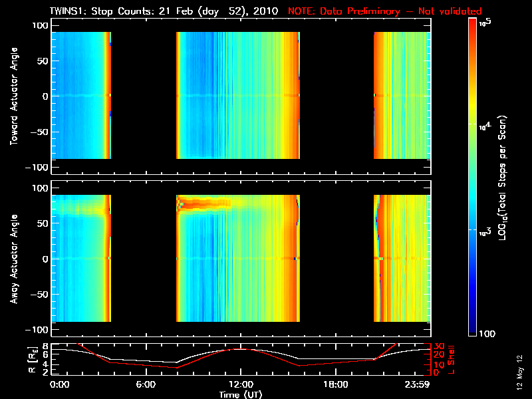The height and width of the screenshot is (399, 532).
Task: Click the 'Time (UT)' axis label
Action: click(x=241, y=394)
